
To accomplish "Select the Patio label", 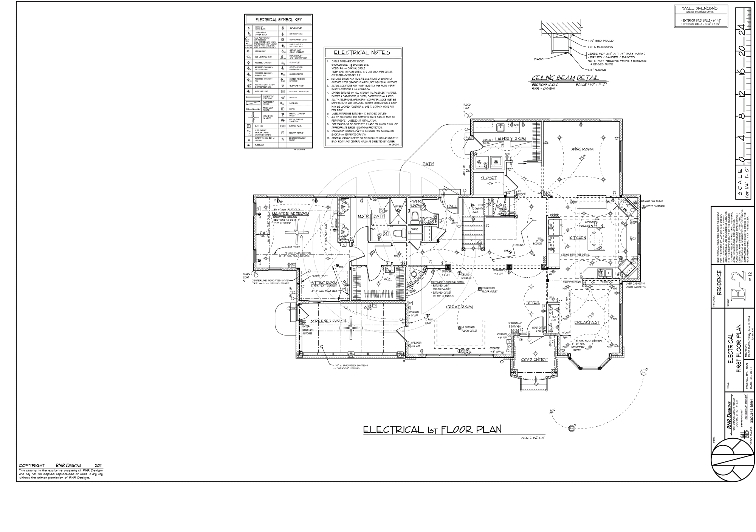I will [x=428, y=164].
